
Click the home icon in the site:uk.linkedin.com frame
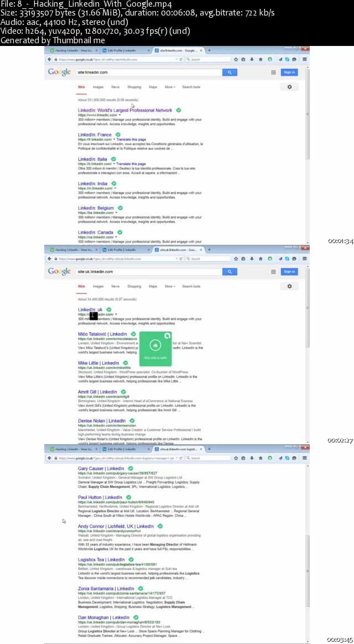261,259
